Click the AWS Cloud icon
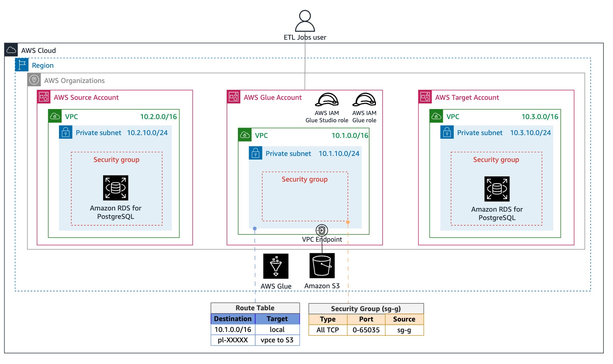 coord(11,50)
